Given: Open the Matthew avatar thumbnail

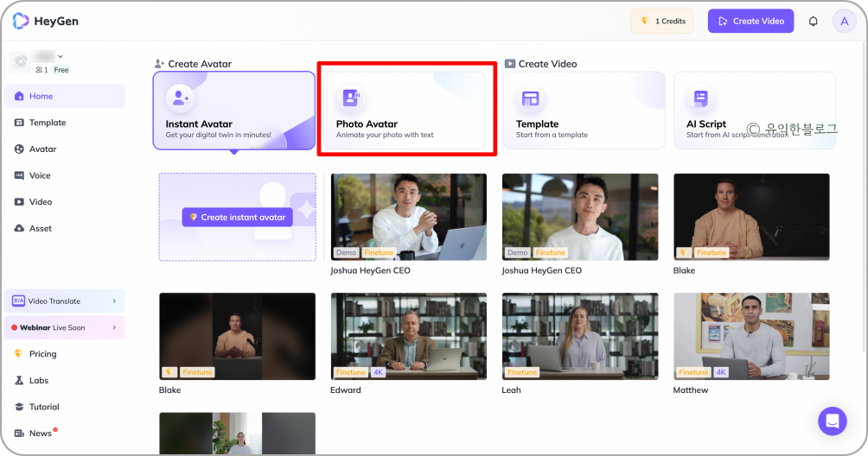Looking at the screenshot, I should pos(751,336).
